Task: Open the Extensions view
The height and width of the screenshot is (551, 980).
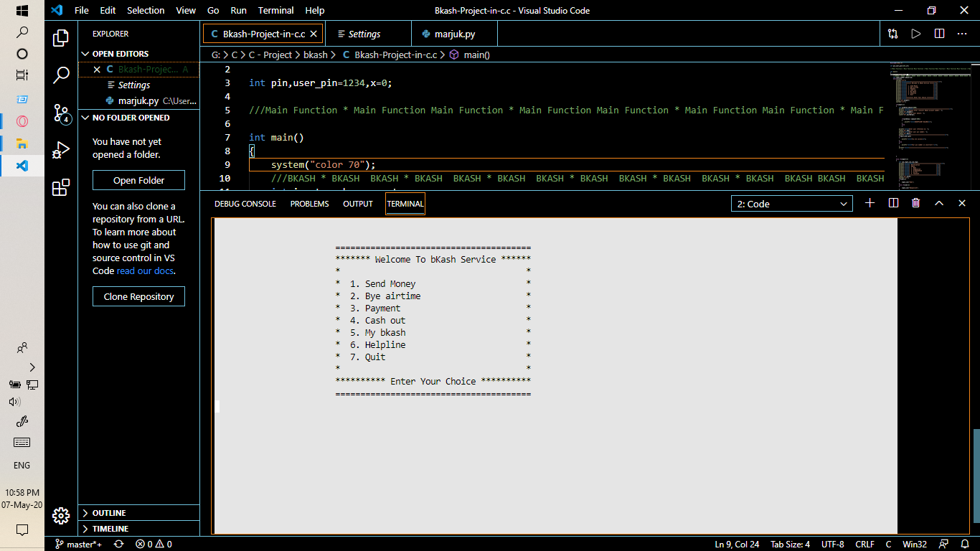Action: click(x=61, y=187)
